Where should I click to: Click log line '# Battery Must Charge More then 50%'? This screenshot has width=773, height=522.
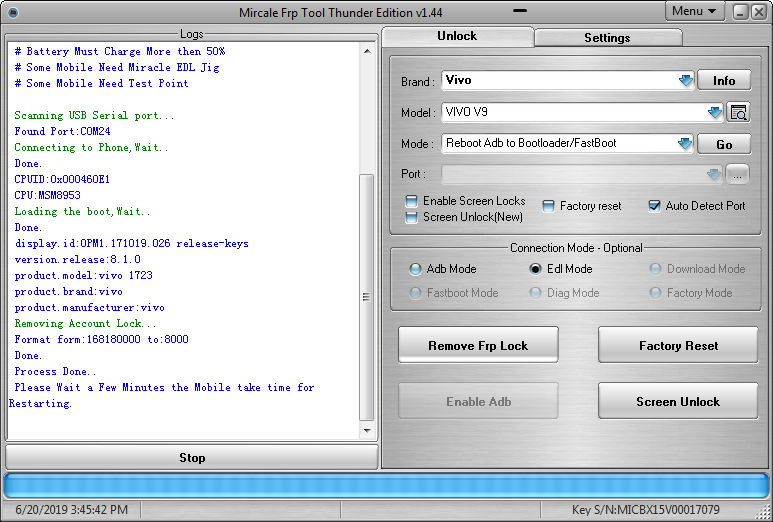[120, 52]
